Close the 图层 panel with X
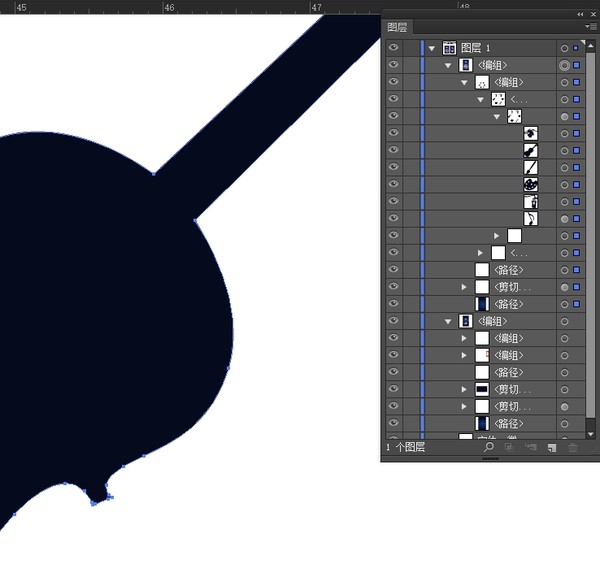Viewport: 600px width, 586px height. 593,14
